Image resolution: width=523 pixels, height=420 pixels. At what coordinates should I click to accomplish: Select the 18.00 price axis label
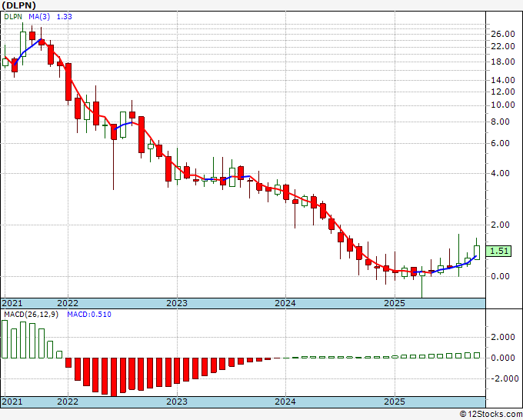coord(503,62)
